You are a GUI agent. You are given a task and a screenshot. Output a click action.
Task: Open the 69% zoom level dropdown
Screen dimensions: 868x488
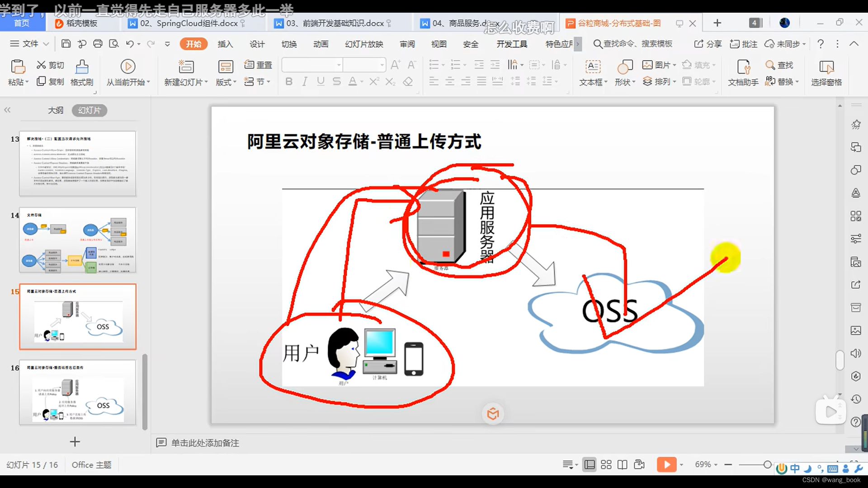pyautogui.click(x=706, y=465)
